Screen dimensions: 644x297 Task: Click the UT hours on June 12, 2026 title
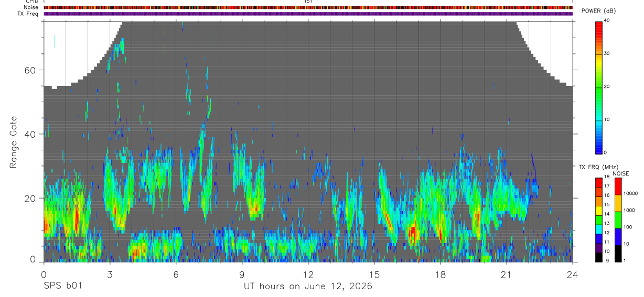pyautogui.click(x=308, y=286)
